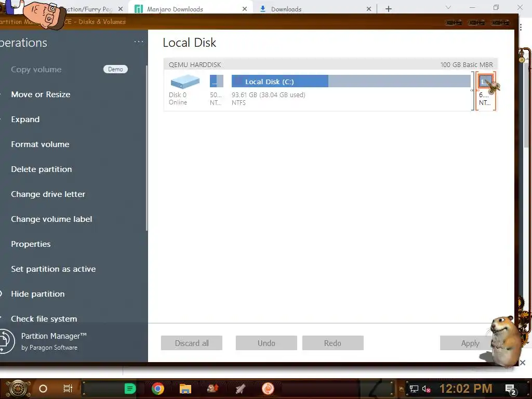Open Change volume label operation
Viewport: 532px width, 399px height.
pos(51,219)
